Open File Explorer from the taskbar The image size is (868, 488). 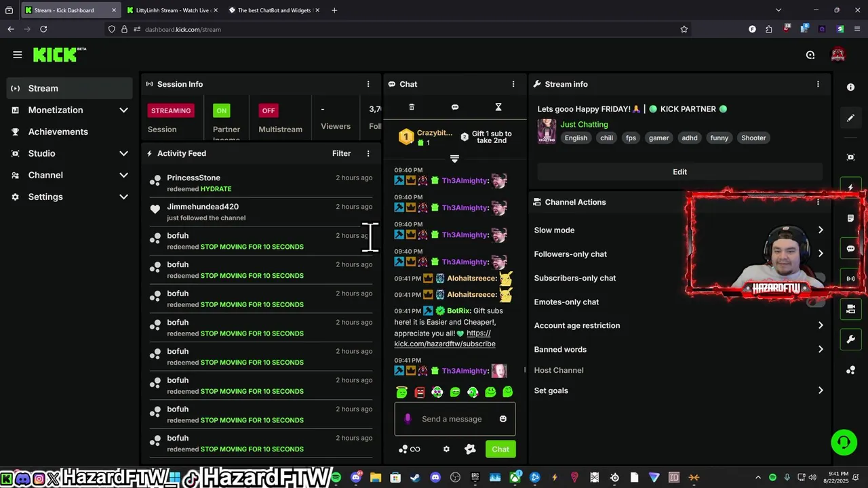pos(376,478)
